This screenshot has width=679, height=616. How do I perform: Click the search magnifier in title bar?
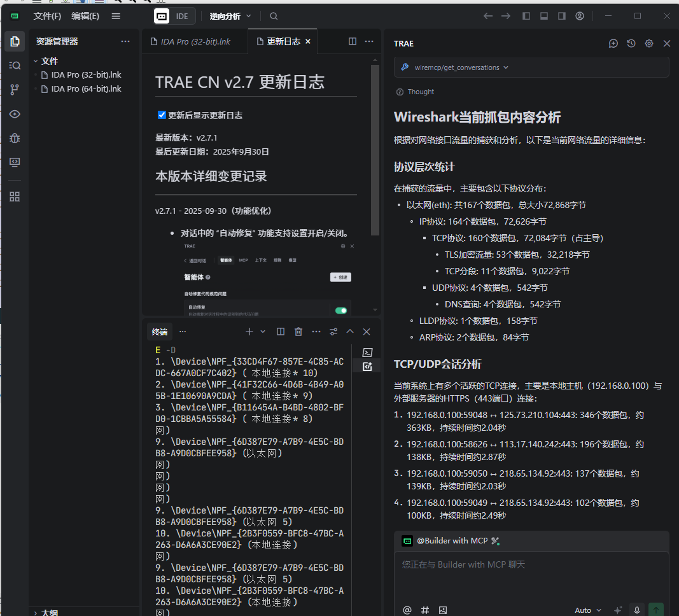[x=274, y=16]
